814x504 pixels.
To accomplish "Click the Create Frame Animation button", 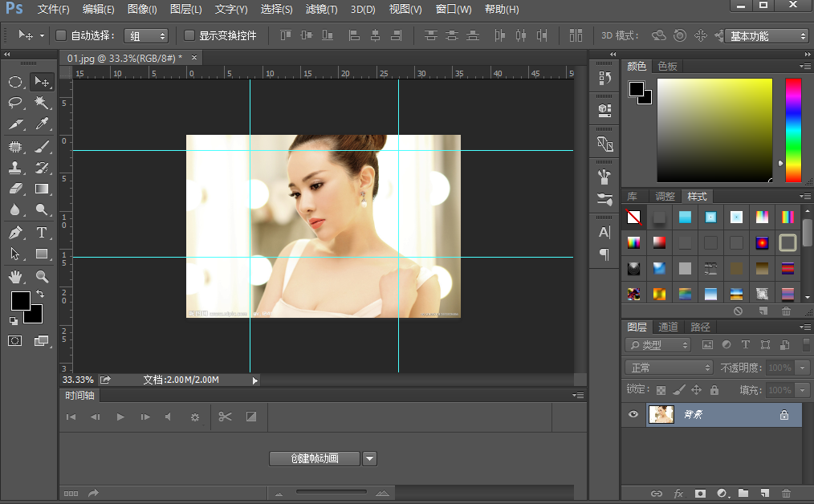I will point(315,458).
